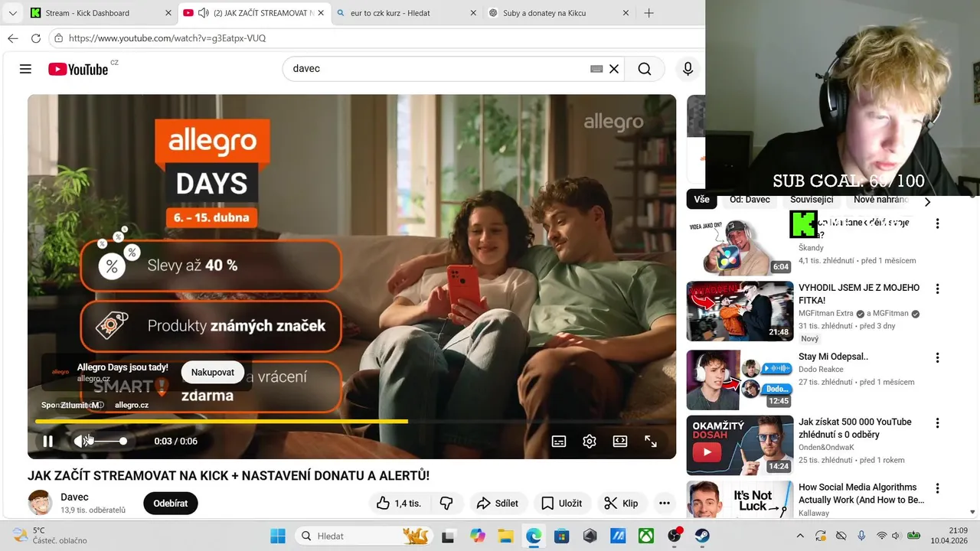
Task: Open options for How Social Media Algorithms video
Action: tap(937, 488)
